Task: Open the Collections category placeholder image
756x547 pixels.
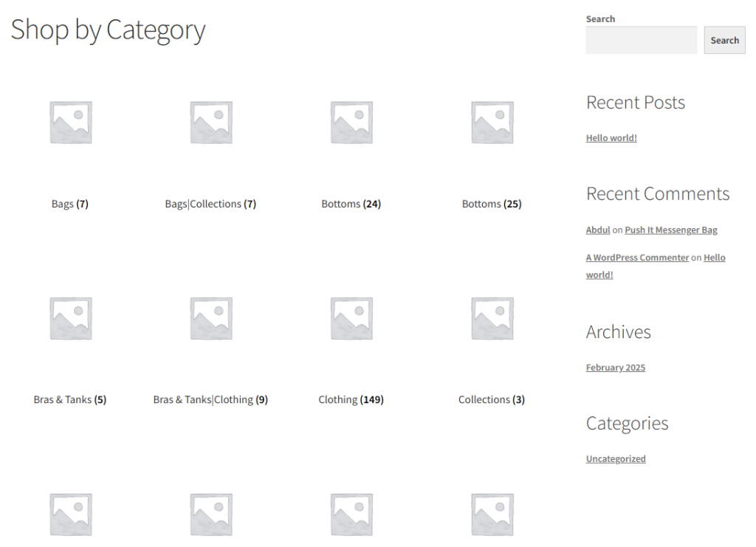Action: (x=492, y=318)
